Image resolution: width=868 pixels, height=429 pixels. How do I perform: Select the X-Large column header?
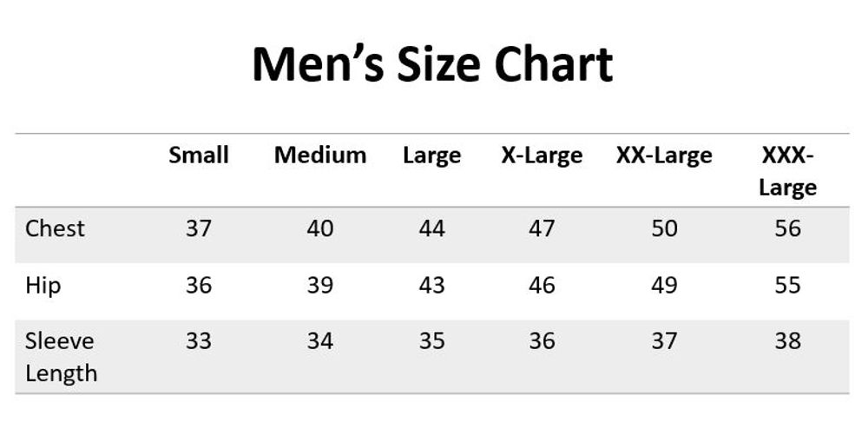542,156
